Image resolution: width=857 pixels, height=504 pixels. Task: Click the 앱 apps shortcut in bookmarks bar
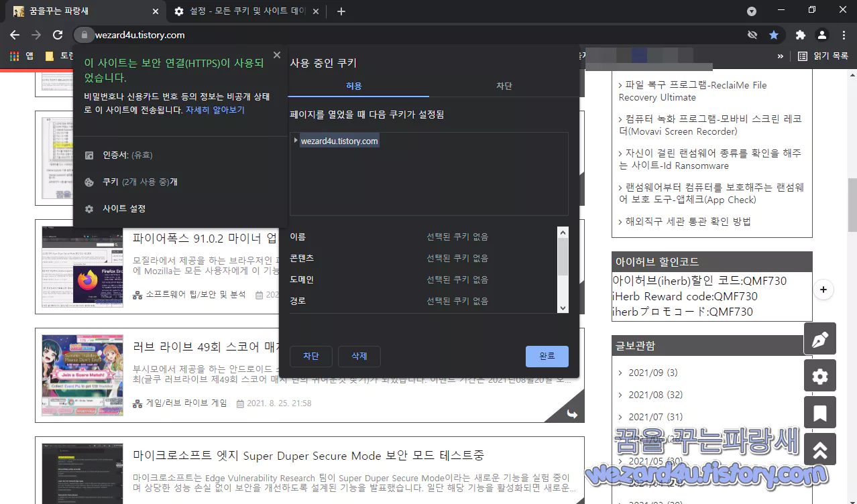tap(27, 56)
